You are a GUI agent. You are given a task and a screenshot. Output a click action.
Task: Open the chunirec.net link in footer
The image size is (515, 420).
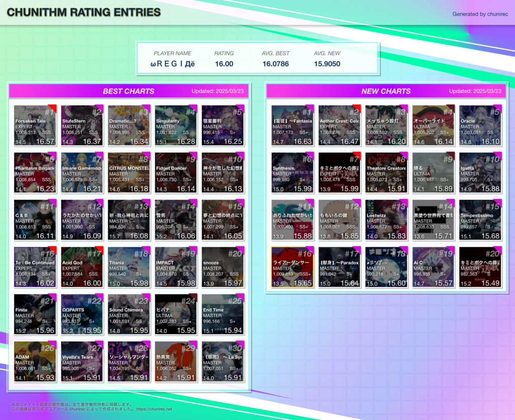(153, 409)
